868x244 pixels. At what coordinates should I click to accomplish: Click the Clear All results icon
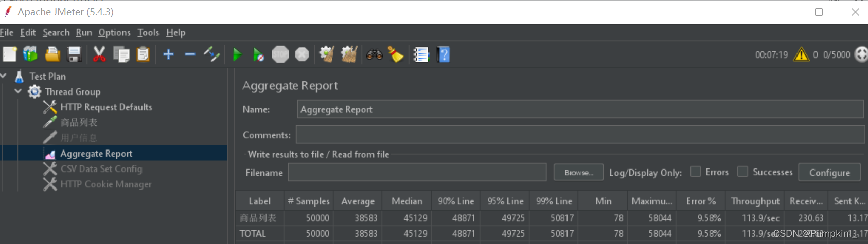(349, 54)
